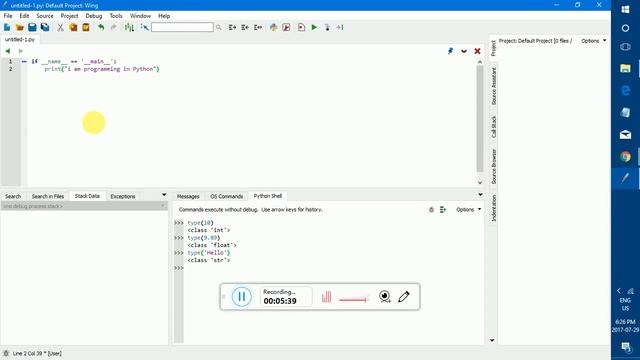Open the Debug menu

pyautogui.click(x=93, y=16)
